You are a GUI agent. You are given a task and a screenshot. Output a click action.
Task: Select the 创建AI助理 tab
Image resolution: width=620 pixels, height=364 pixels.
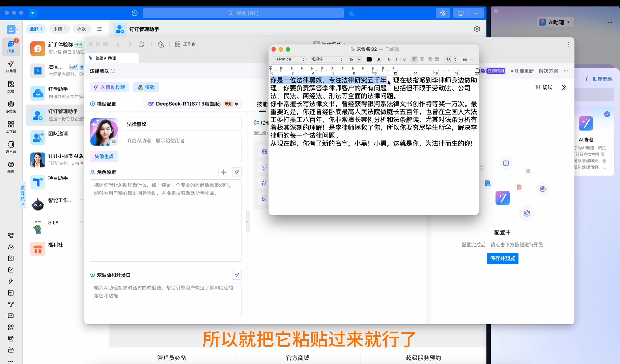point(111,58)
